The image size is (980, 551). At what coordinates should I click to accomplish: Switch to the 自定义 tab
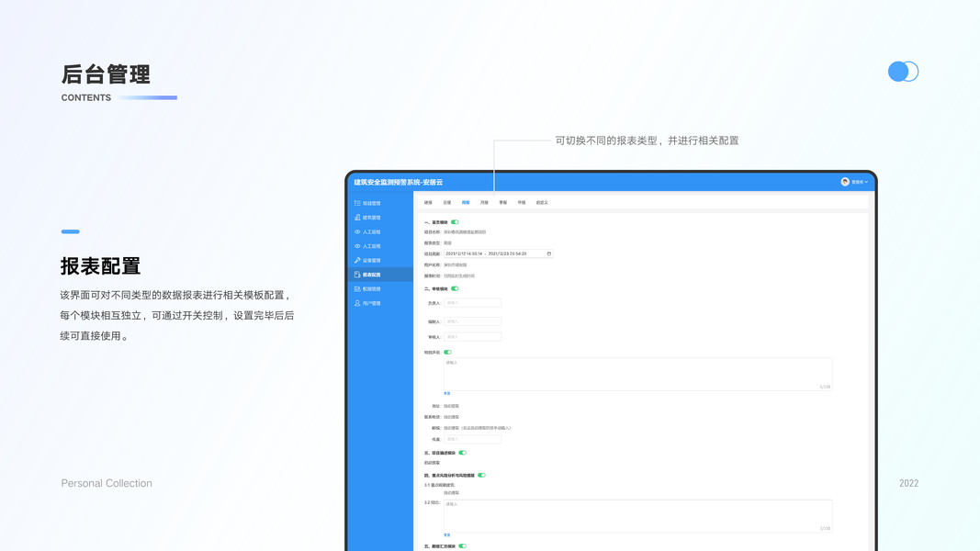point(542,202)
